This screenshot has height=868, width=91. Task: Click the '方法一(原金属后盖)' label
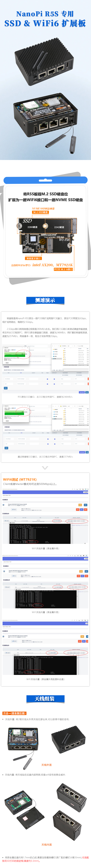[14, 713]
